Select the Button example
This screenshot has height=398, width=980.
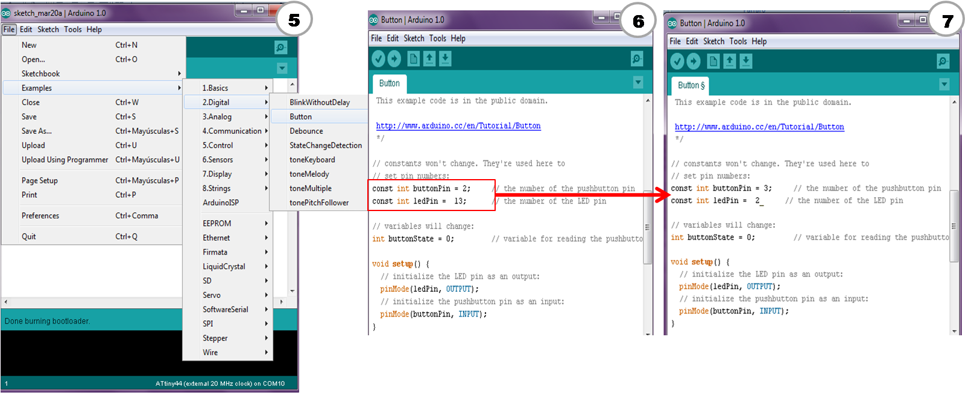[x=319, y=117]
